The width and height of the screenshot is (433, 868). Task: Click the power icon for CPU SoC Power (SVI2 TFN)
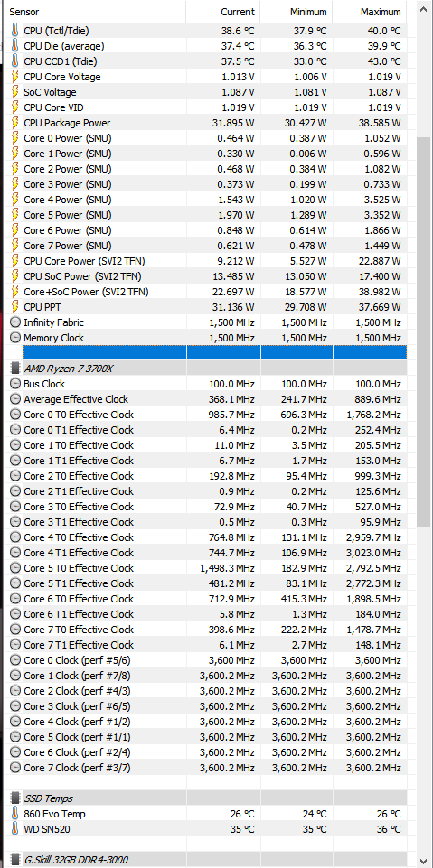coord(15,276)
